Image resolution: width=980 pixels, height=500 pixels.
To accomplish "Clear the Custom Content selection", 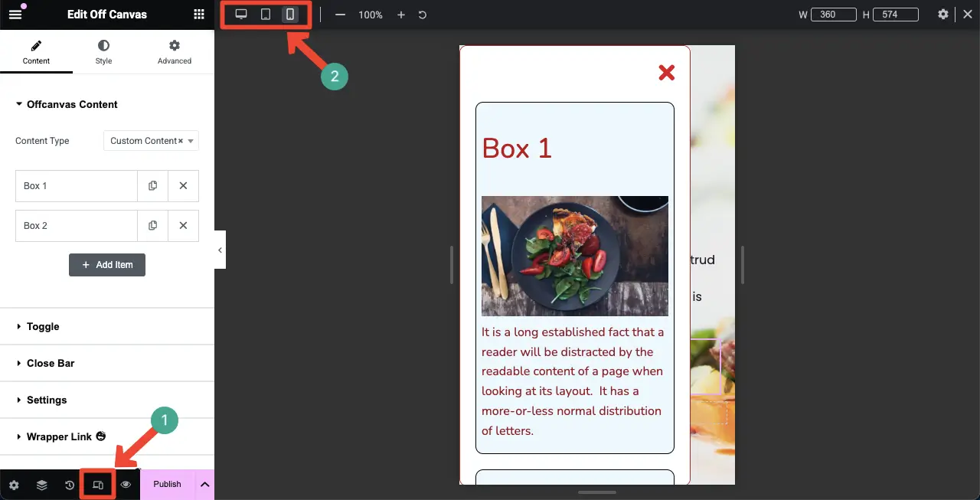I will click(x=181, y=141).
